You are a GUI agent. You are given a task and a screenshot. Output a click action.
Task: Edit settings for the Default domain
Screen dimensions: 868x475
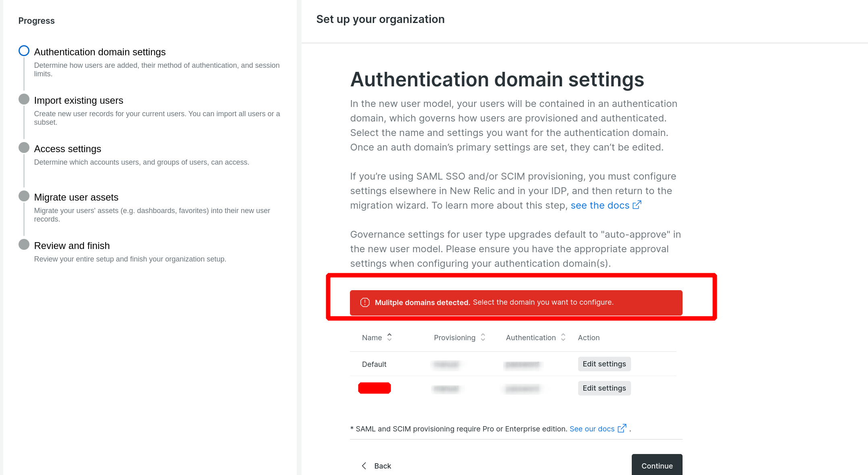click(x=604, y=364)
